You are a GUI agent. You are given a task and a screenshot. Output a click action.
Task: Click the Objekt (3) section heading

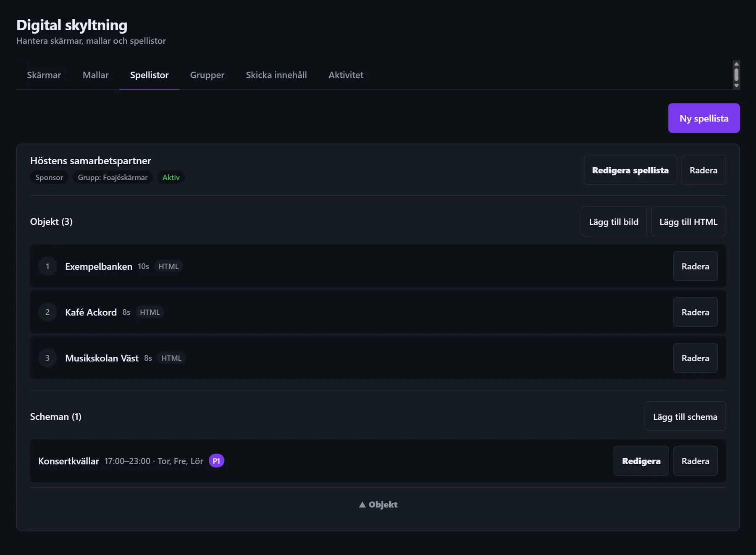coord(51,221)
